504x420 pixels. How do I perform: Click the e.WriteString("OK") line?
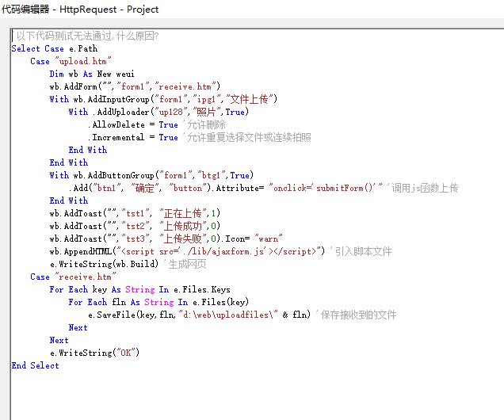(94, 353)
